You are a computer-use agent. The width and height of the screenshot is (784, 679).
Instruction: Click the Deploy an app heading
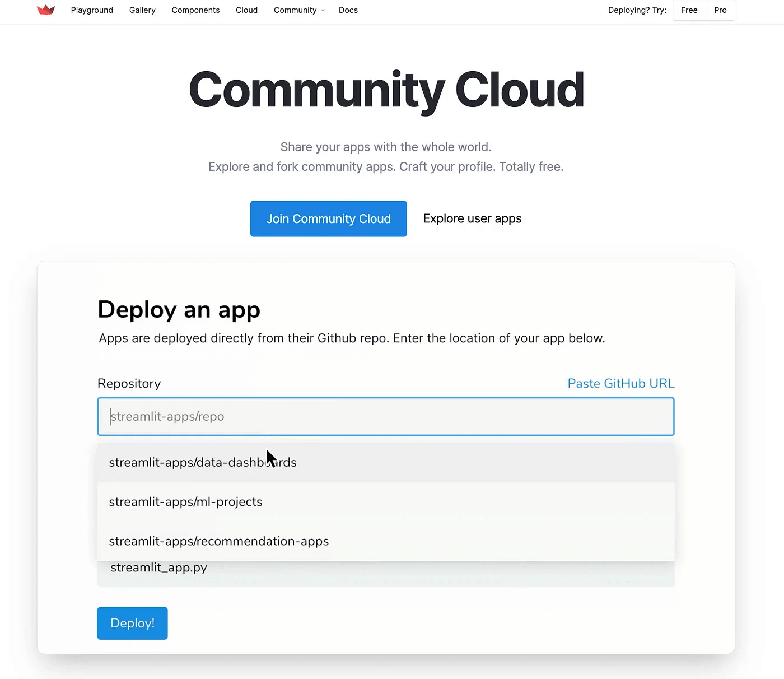tap(179, 310)
